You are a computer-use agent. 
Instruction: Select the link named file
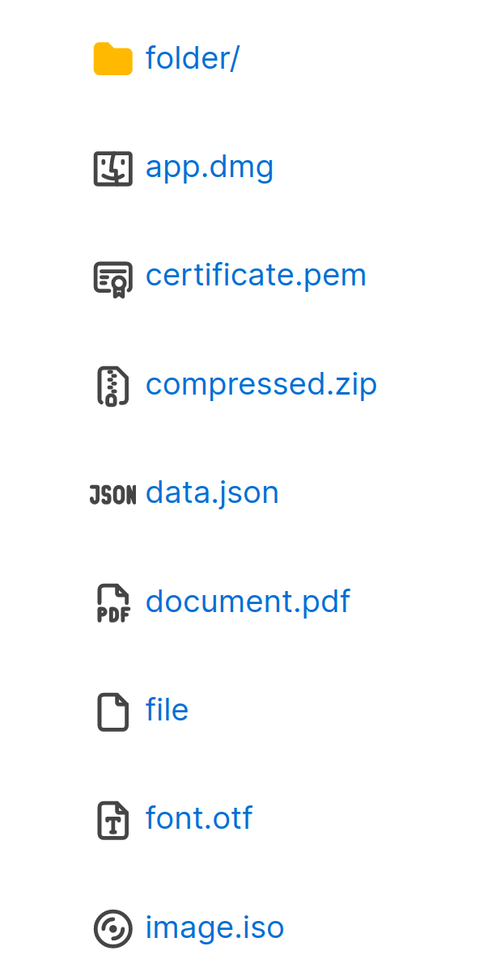tap(167, 709)
